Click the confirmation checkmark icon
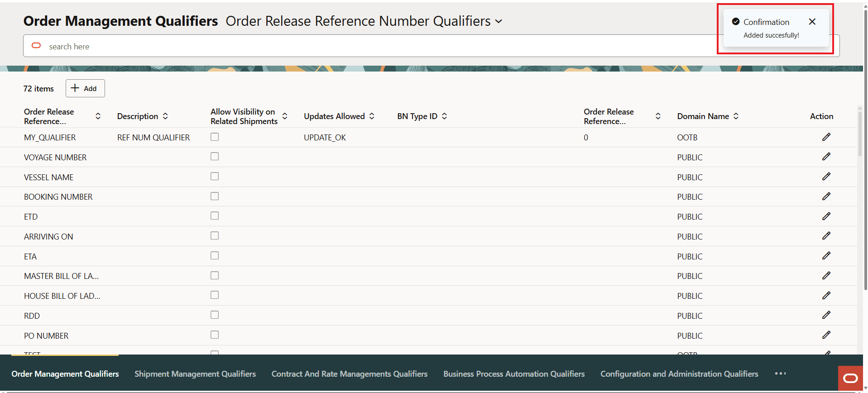The height and width of the screenshot is (393, 868). pyautogui.click(x=736, y=22)
